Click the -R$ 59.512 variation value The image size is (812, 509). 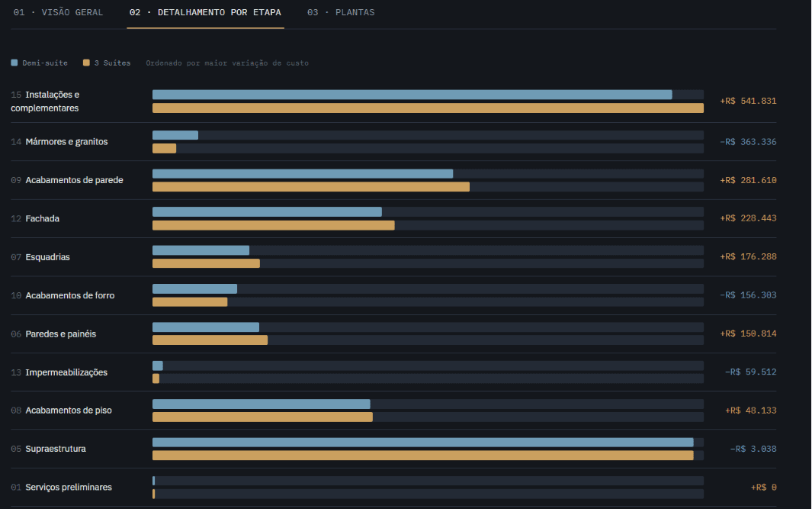tap(750, 372)
